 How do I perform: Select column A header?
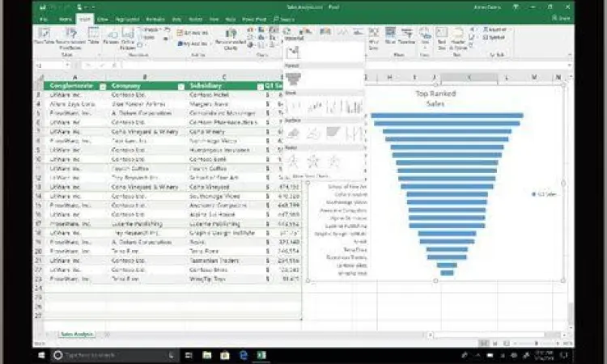(74, 78)
